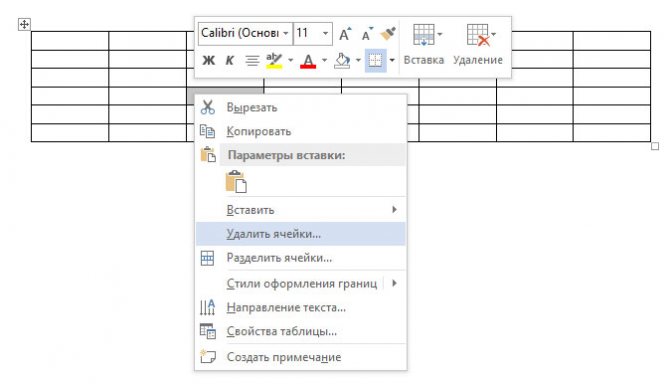Image resolution: width=671 pixels, height=384 pixels.
Task: Select Удалить ячейки… menu item
Action: tap(300, 234)
